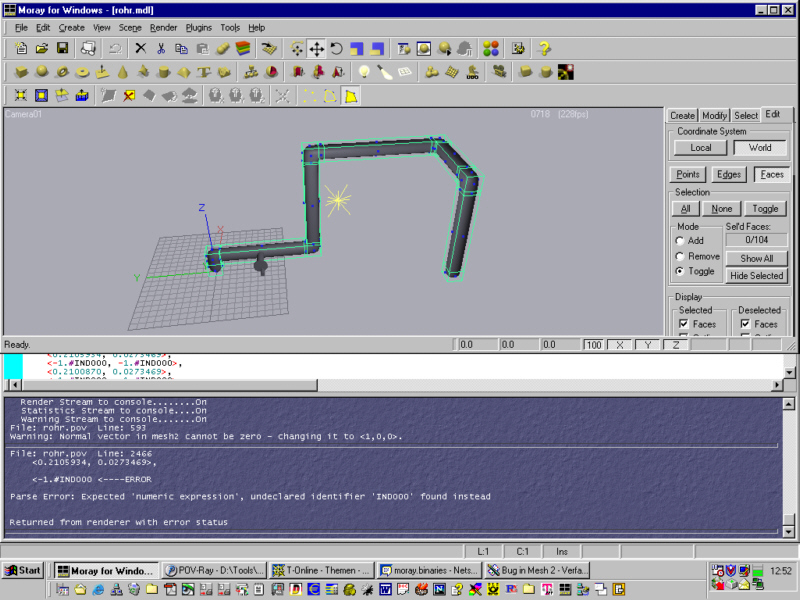This screenshot has height=600, width=800.
Task: Open the Windows Start menu
Action: [x=24, y=570]
